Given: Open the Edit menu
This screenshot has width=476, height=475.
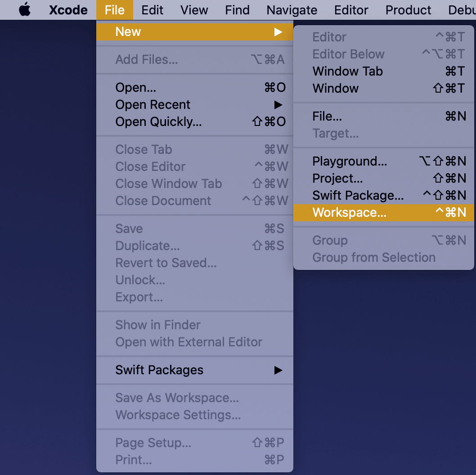Looking at the screenshot, I should click(x=152, y=10).
